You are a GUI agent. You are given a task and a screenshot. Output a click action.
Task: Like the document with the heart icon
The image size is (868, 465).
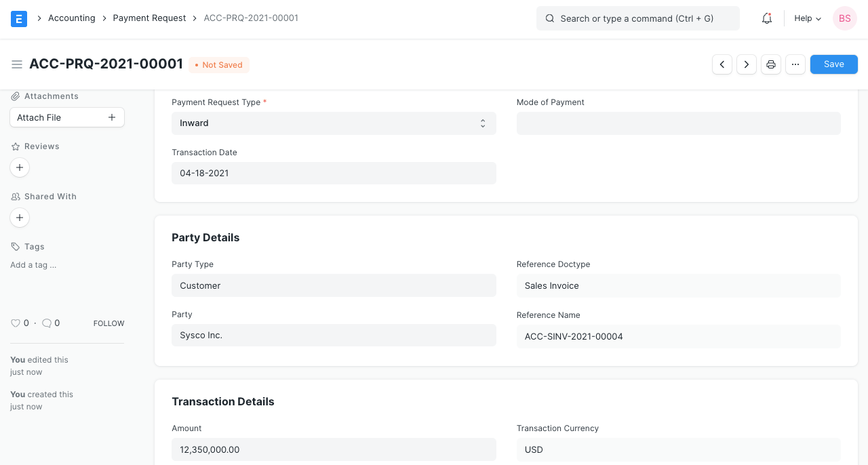tap(16, 323)
